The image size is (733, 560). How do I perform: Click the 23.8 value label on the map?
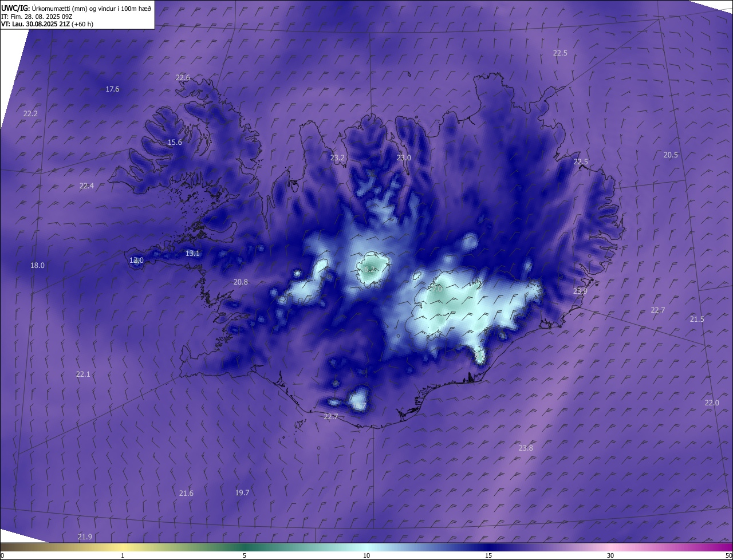(x=526, y=448)
